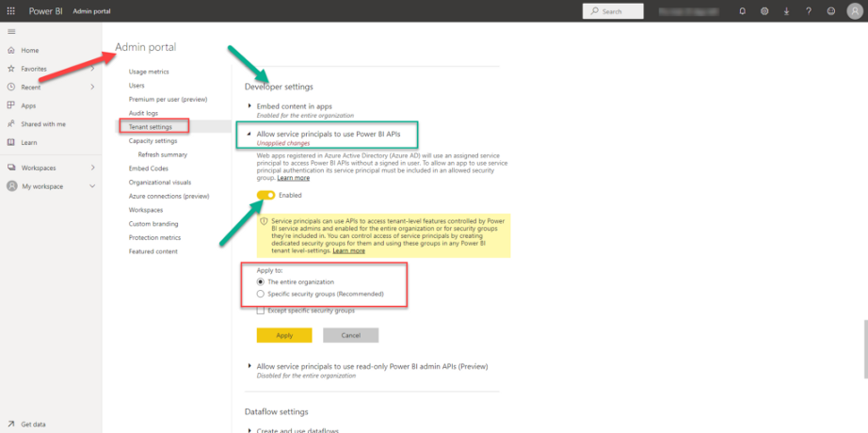Click the Favorites star icon
This screenshot has height=433, width=868.
click(11, 69)
